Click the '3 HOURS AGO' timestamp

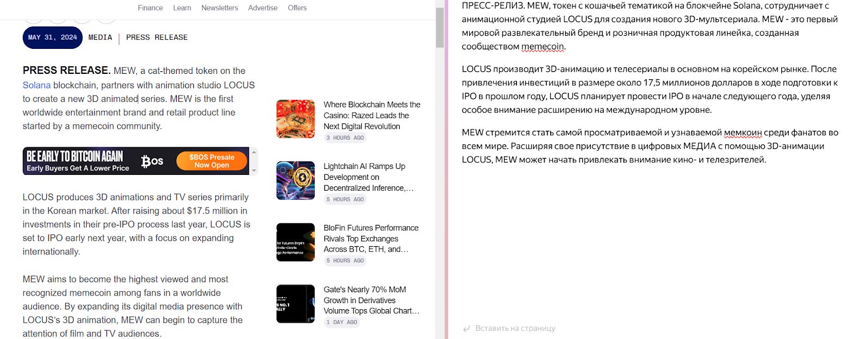(x=345, y=138)
